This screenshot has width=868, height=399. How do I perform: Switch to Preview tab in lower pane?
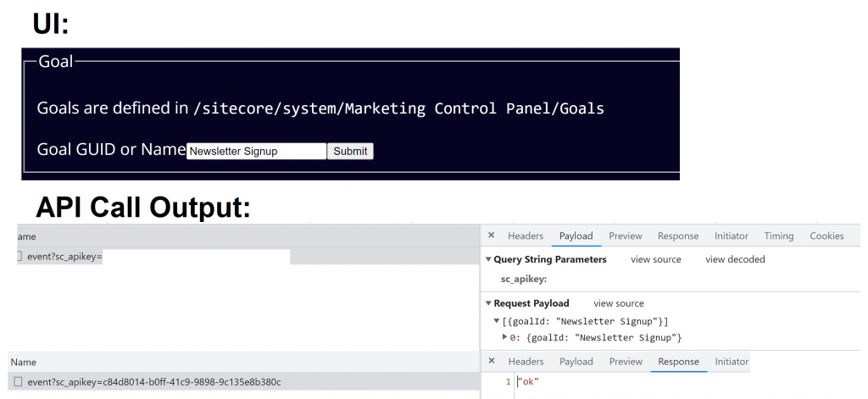click(626, 362)
